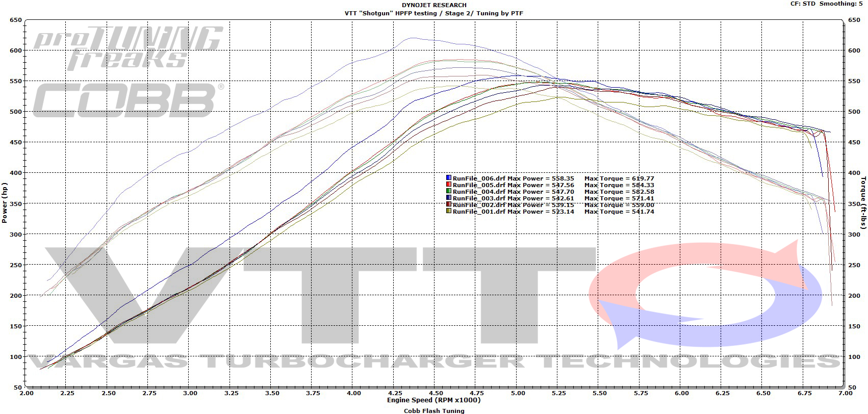Select the RunFile_006.drf Max Power 558.35 text

(514, 178)
